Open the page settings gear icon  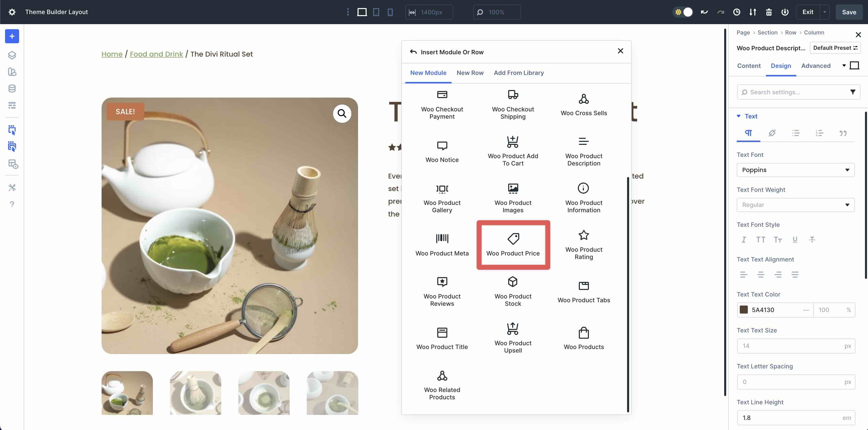(x=12, y=12)
